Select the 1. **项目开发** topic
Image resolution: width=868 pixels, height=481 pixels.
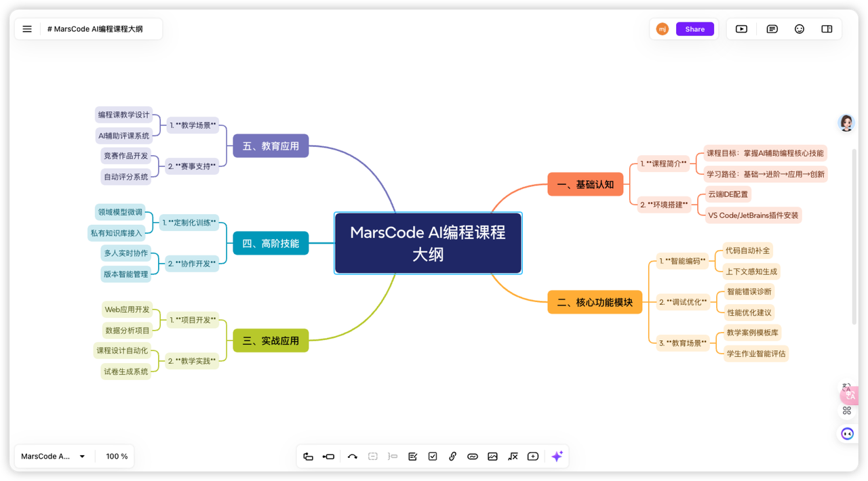click(x=193, y=320)
